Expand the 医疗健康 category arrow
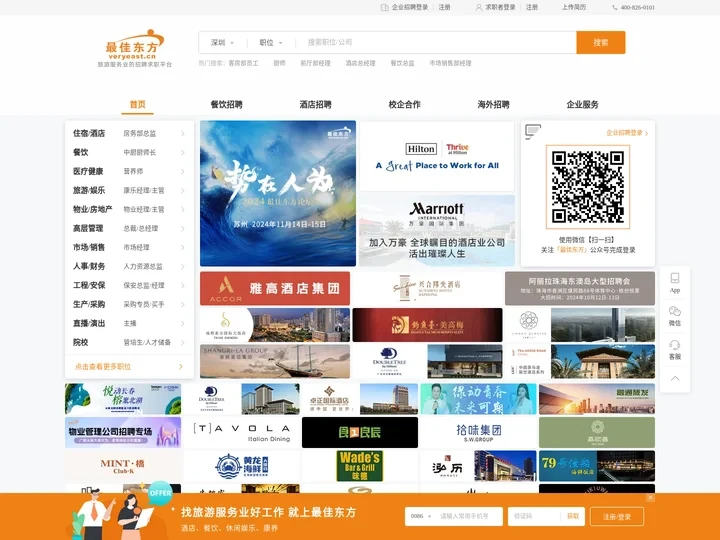 click(183, 171)
